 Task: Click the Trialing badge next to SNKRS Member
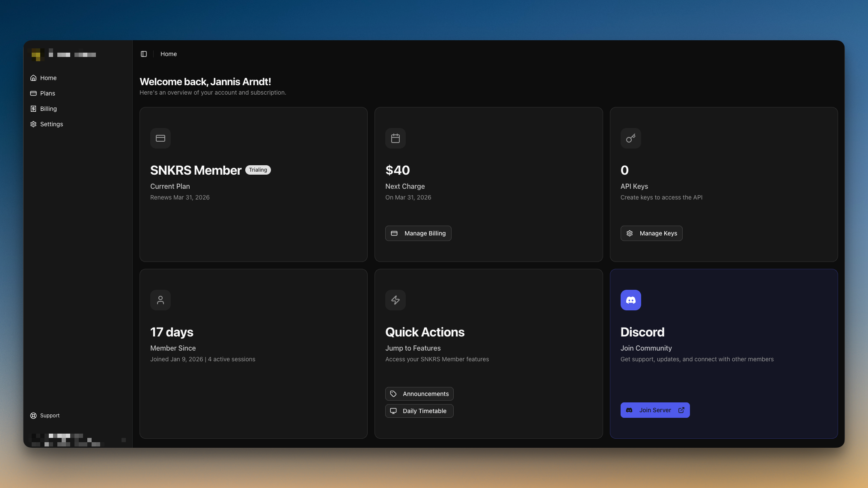pos(258,170)
